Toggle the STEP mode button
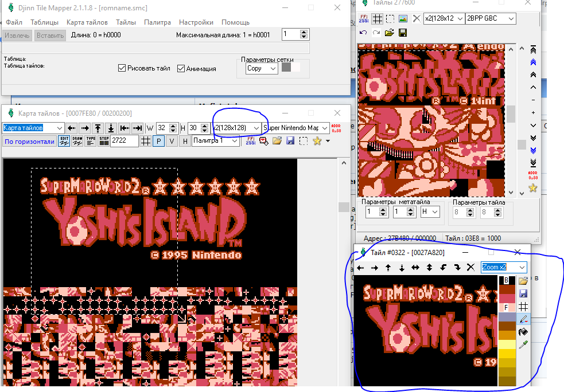Viewport: 564px width, 392px height. [x=104, y=141]
